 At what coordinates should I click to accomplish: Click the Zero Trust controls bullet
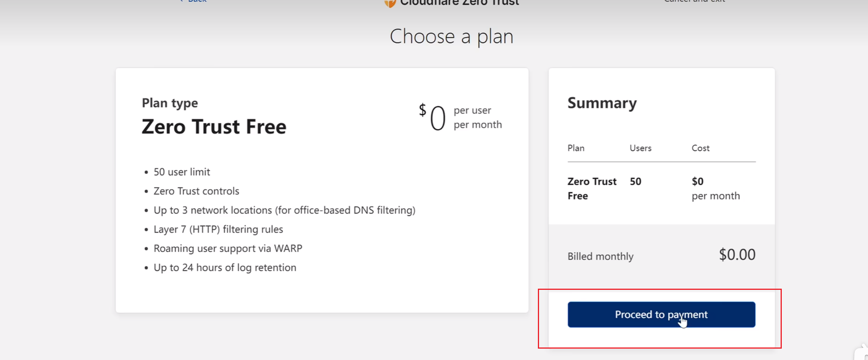click(x=196, y=191)
